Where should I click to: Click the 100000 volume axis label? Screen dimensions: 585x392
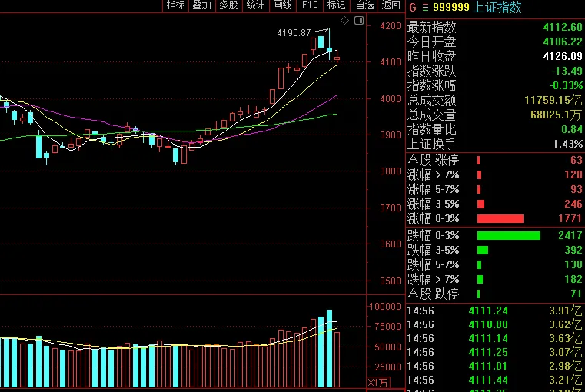pos(385,307)
